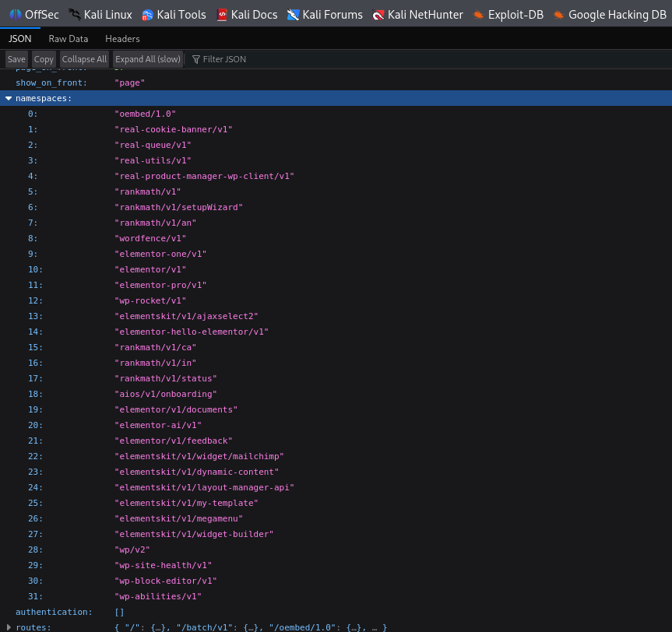The image size is (672, 632).
Task: Click the Kali Forums bookmark icon
Action: coord(293,14)
